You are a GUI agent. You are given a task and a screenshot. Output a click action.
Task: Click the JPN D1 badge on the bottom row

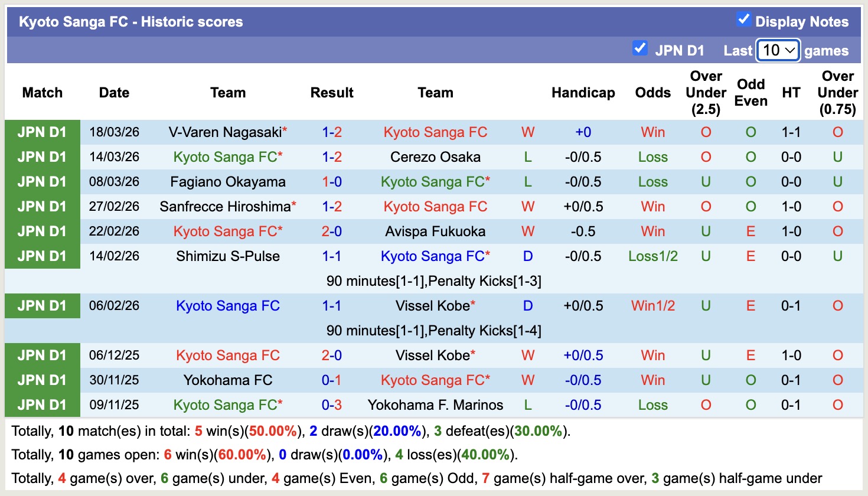pos(42,404)
